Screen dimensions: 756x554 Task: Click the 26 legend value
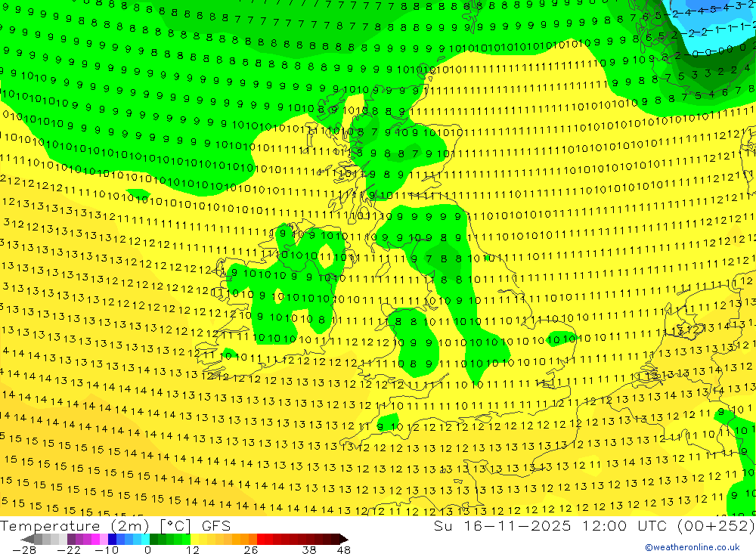click(251, 549)
